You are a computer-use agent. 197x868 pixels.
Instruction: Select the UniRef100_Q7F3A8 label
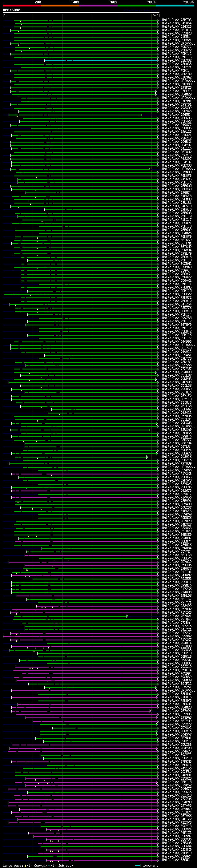pos(177,843)
